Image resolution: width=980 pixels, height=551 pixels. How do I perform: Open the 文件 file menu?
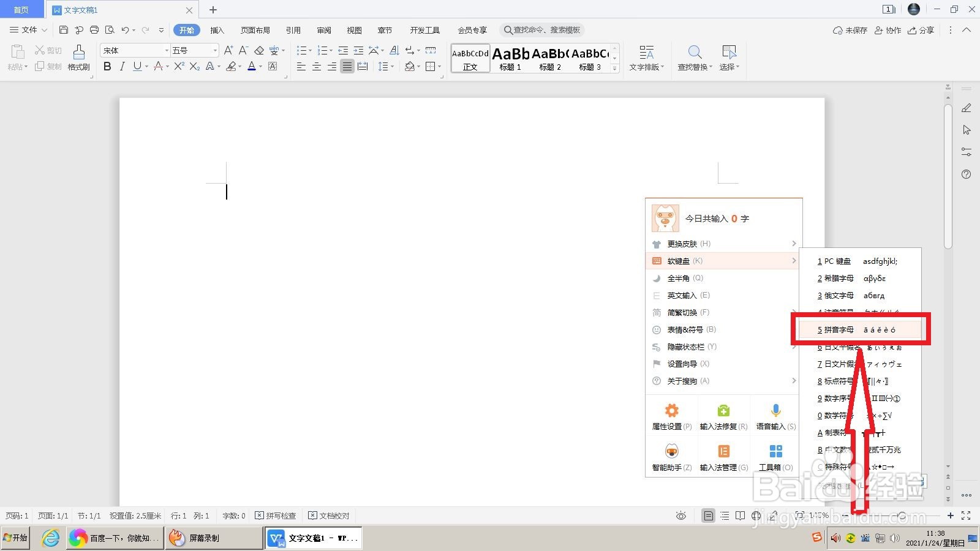[x=29, y=30]
